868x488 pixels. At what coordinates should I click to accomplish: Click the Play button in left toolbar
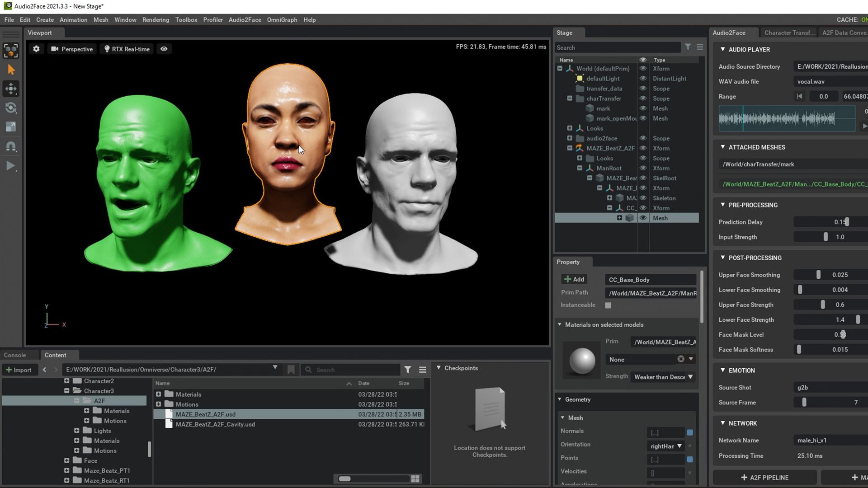[x=10, y=166]
